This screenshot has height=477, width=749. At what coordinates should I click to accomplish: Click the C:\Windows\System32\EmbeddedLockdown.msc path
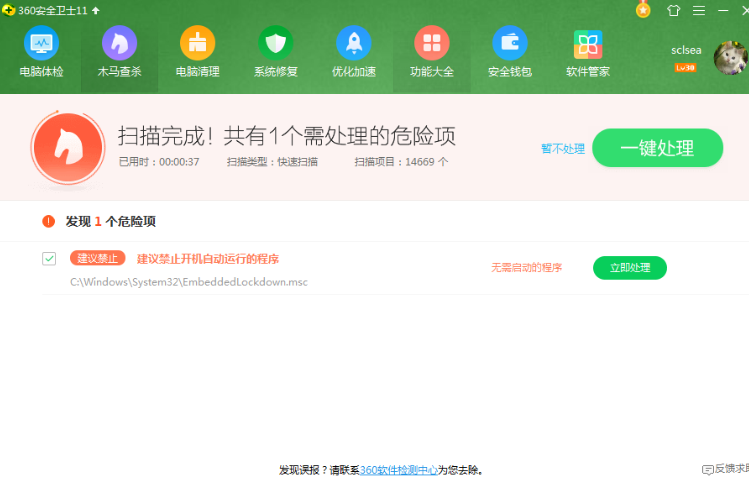click(189, 282)
